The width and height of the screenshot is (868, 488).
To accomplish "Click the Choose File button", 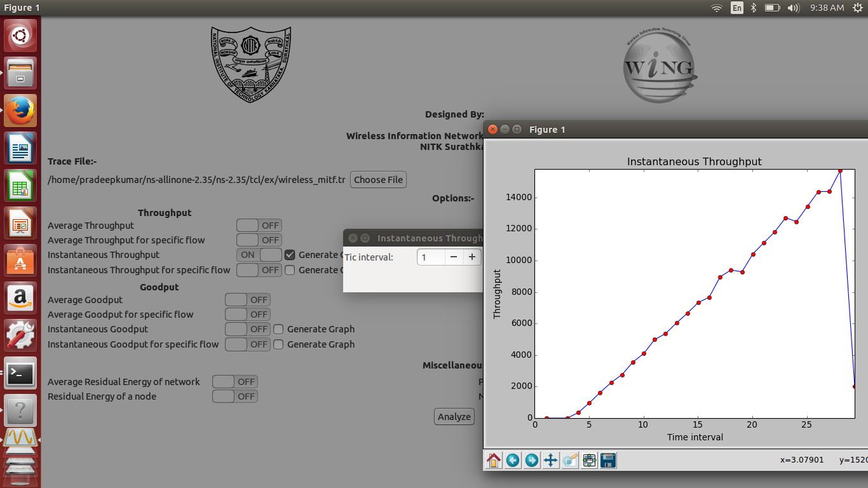I will tap(378, 180).
